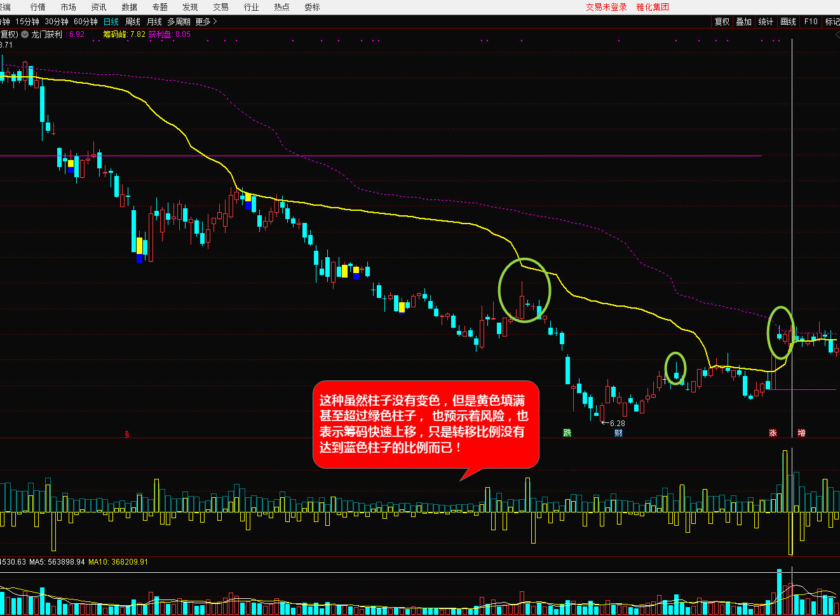
Task: Click the diamond icon at the chart's right edge
Action: [x=837, y=34]
